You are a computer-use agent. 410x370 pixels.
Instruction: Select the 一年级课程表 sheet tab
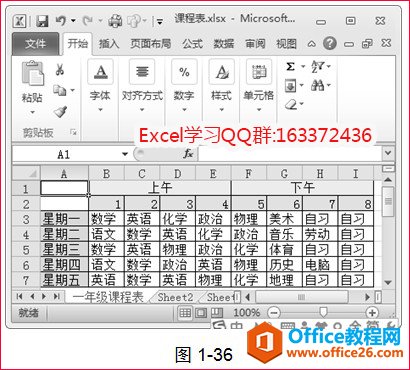click(108, 297)
